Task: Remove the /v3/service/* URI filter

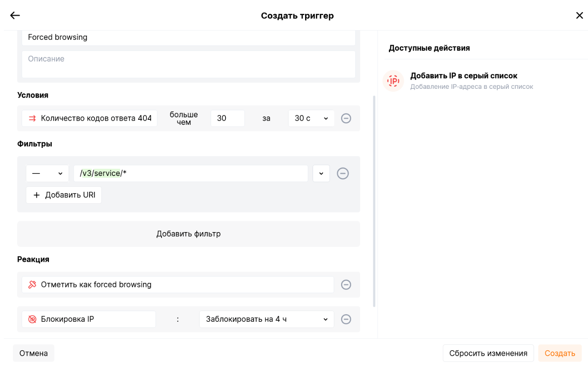Action: (x=343, y=173)
